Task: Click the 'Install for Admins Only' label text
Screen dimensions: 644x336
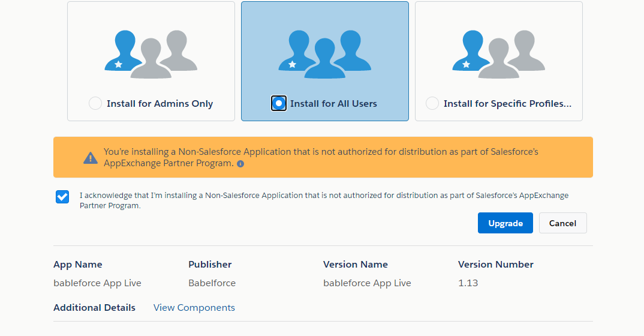Action: click(160, 104)
